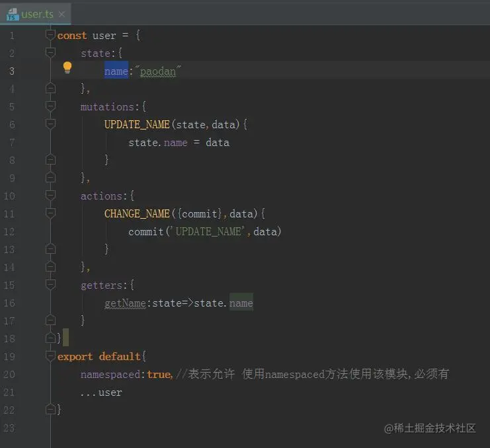490x448 pixels.
Task: Click 'commit' function call on line 12
Action: 146,232
